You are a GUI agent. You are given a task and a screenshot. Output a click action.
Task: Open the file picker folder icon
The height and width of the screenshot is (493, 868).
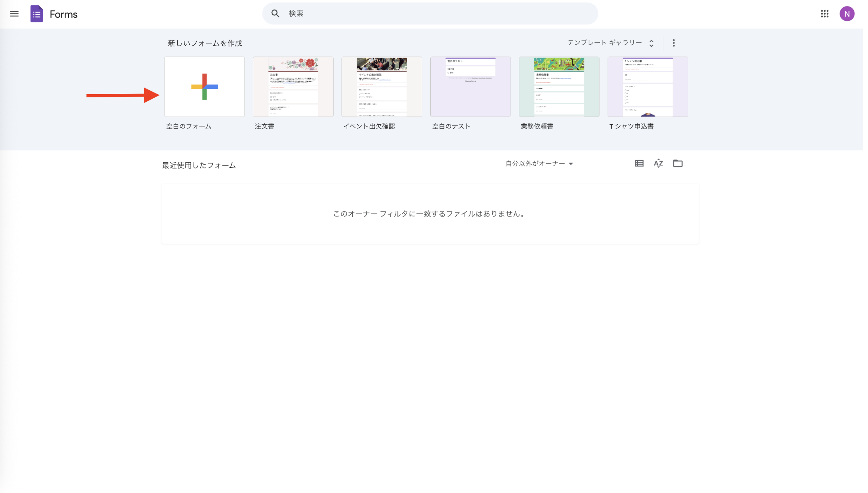point(678,163)
